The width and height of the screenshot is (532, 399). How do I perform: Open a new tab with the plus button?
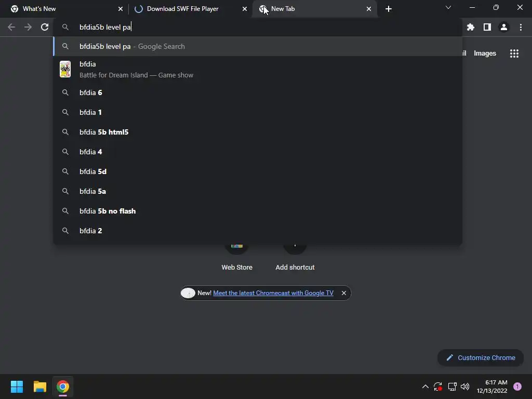(389, 9)
